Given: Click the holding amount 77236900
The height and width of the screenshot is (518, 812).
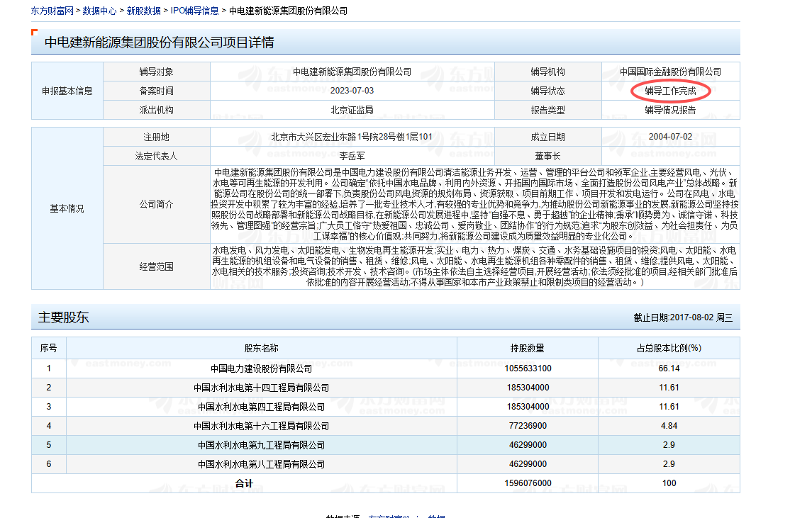Looking at the screenshot, I should point(528,426).
